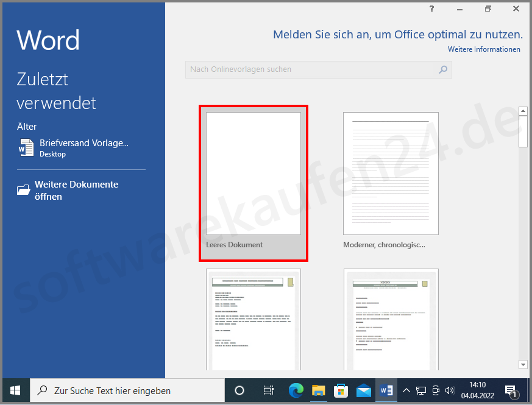Image resolution: width=532 pixels, height=405 pixels.
Task: Launch Microsoft Edge from the taskbar
Action: click(x=296, y=390)
